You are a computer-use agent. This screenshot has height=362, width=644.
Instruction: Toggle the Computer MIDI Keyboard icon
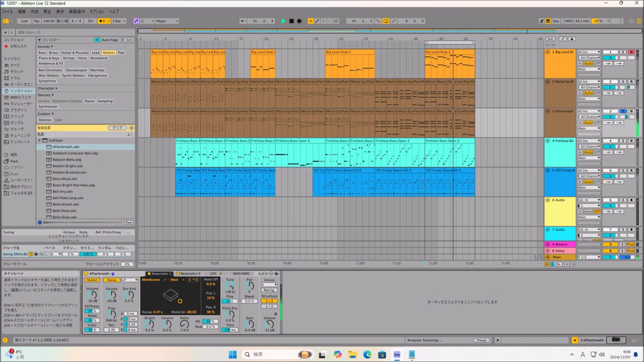(x=548, y=21)
